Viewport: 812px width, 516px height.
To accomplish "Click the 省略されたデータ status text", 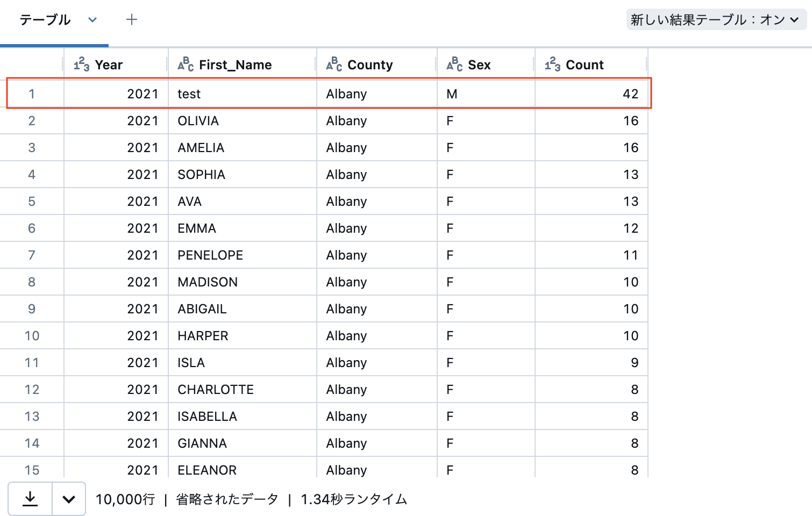I will point(227,499).
